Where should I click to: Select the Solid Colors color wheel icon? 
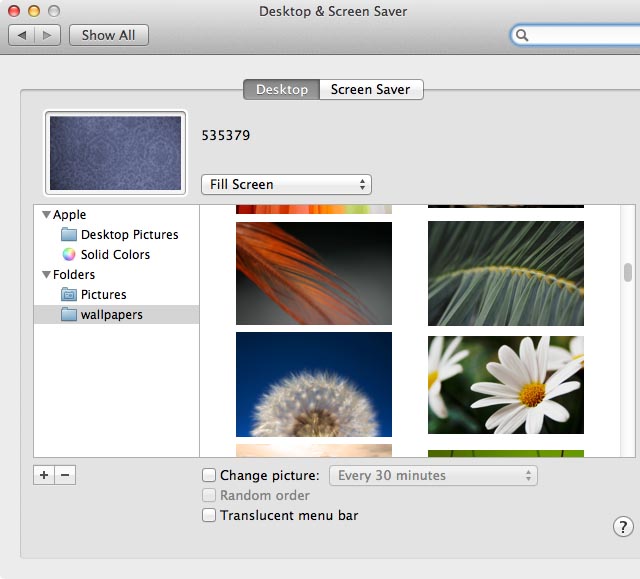(x=69, y=255)
